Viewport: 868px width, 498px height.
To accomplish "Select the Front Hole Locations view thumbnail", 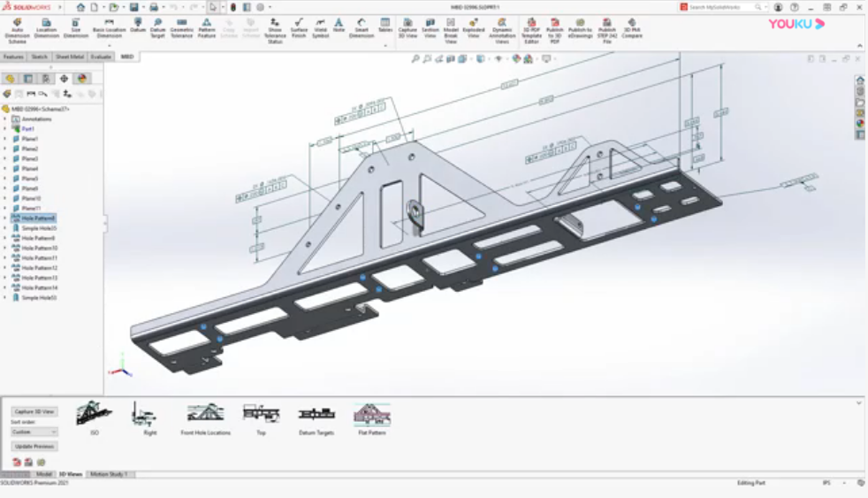I will (205, 416).
